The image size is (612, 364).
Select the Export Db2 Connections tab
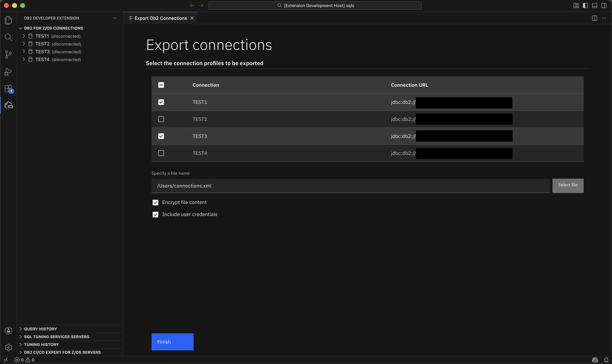[160, 18]
